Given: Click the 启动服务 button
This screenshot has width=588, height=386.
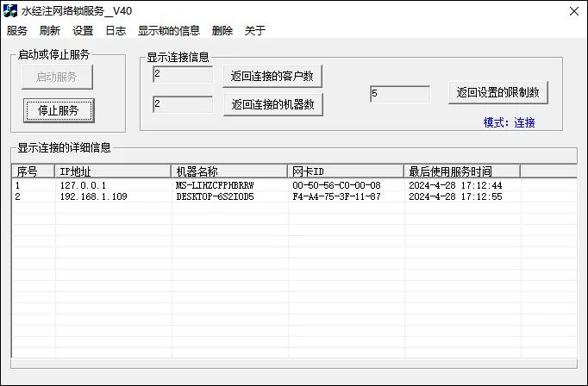Looking at the screenshot, I should (57, 78).
